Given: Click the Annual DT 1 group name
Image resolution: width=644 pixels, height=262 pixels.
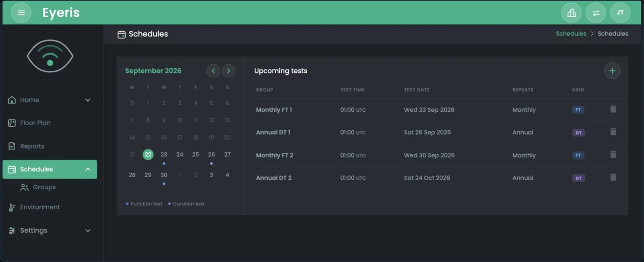Looking at the screenshot, I should coord(273,132).
